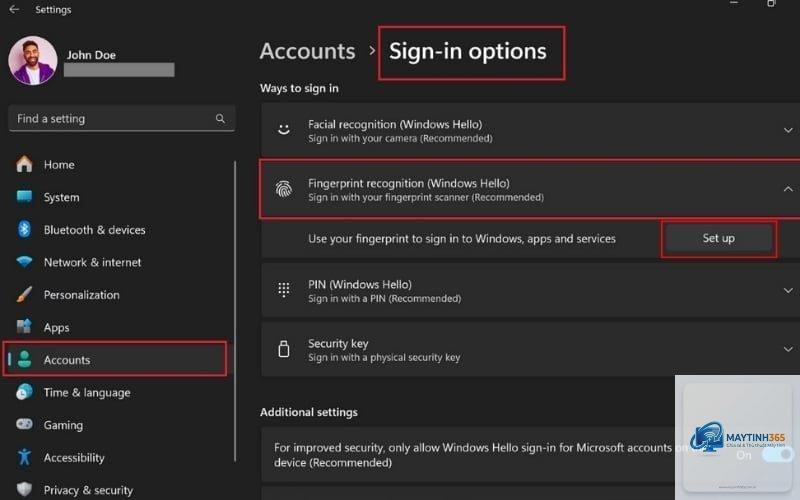Click the PIN keypad icon
Image resolution: width=800 pixels, height=500 pixels.
(x=284, y=290)
